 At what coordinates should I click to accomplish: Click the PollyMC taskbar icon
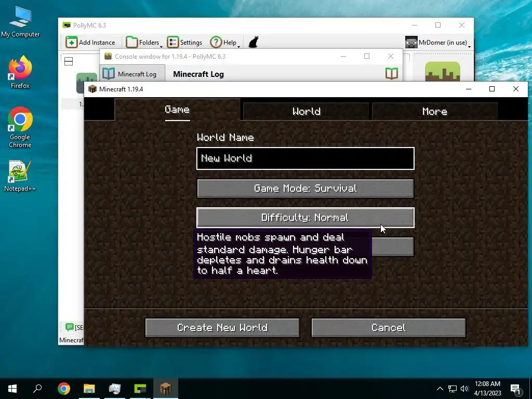click(140, 389)
